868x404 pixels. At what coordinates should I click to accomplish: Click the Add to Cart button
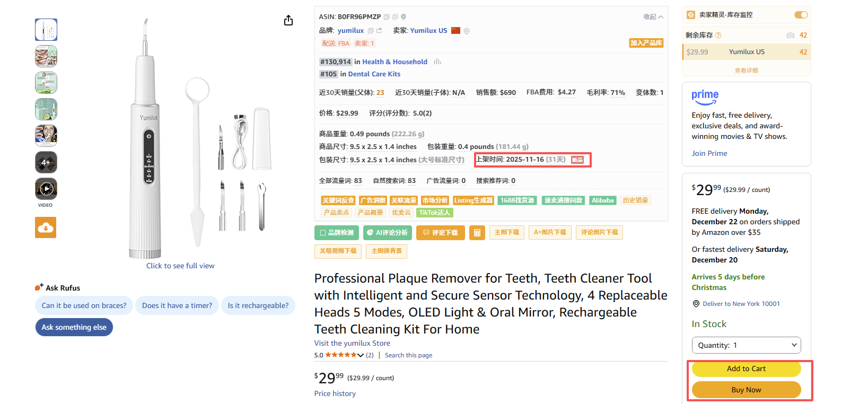point(746,368)
